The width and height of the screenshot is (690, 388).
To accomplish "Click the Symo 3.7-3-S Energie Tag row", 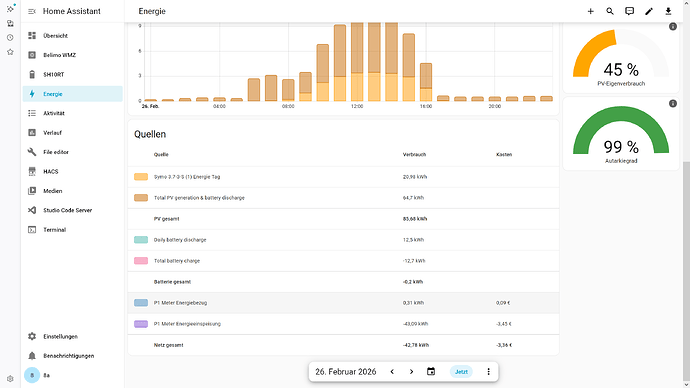I will point(343,177).
